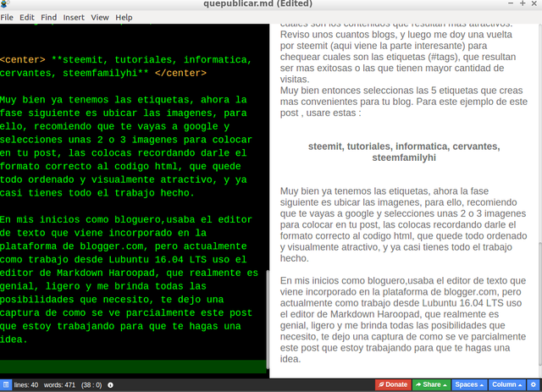542x392 pixels.
Task: Maximize the Haroopad window
Action: click(523, 3)
